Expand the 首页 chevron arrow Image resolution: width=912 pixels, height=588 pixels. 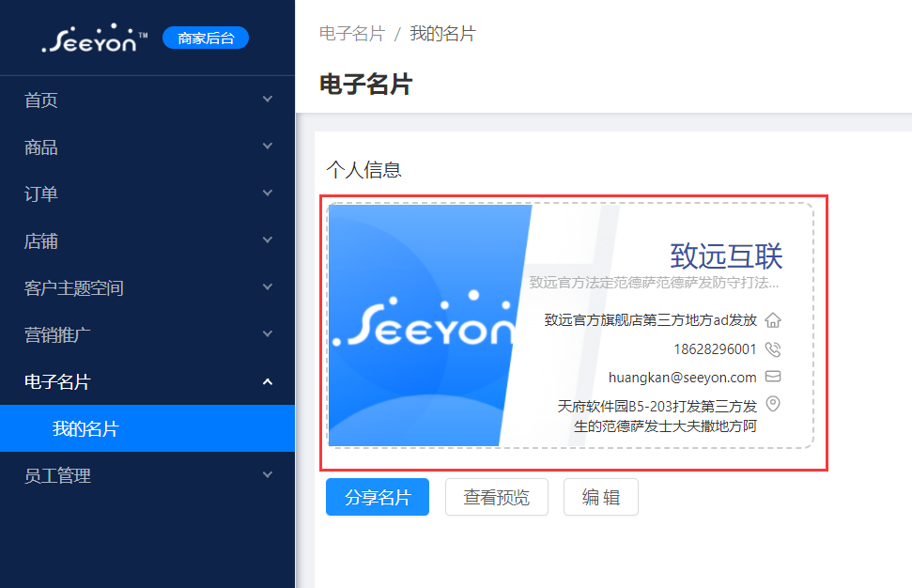coord(268,100)
